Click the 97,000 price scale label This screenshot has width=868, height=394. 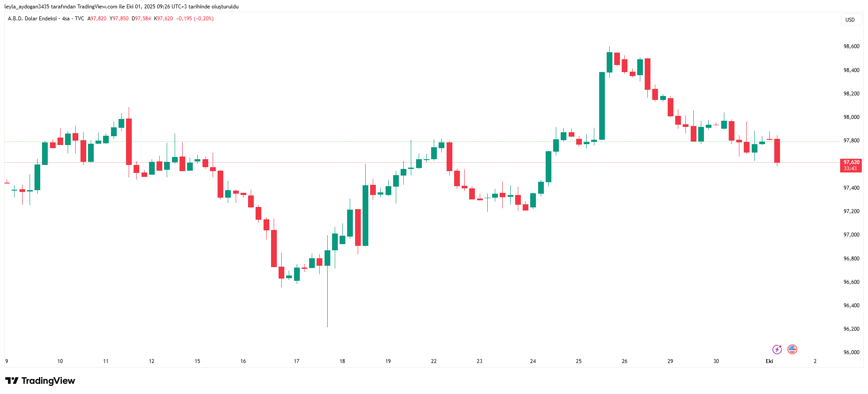coord(851,235)
